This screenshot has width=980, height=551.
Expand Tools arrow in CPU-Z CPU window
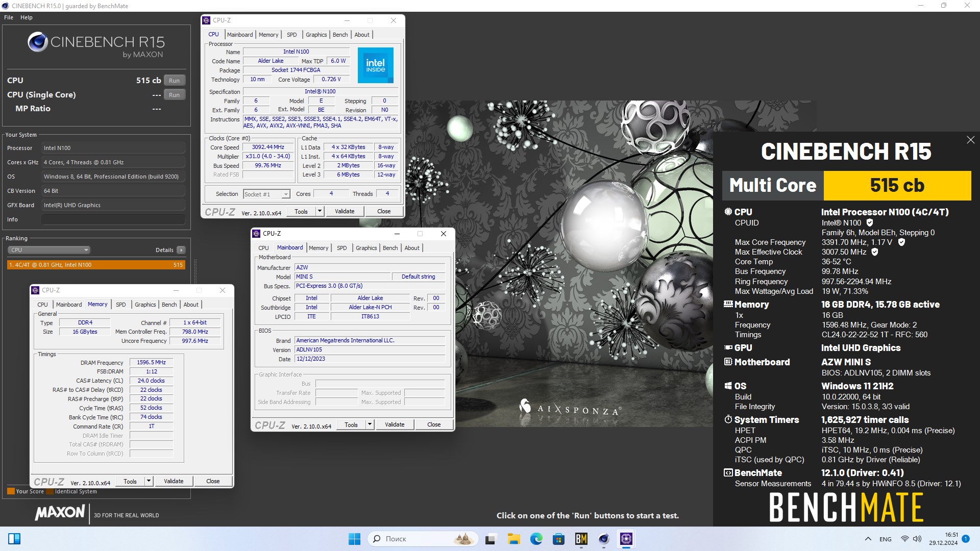point(320,211)
